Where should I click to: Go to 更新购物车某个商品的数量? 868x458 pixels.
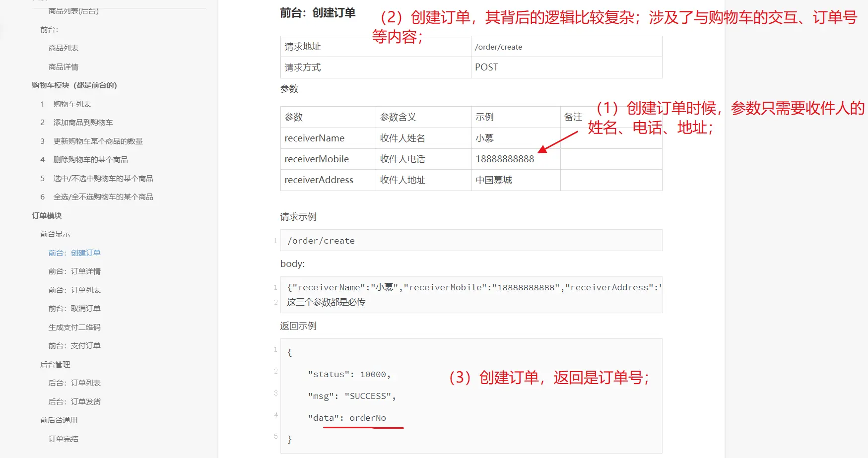coord(98,141)
